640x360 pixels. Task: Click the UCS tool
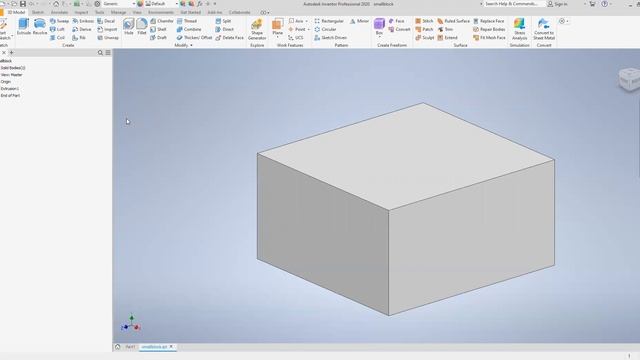tap(296, 38)
